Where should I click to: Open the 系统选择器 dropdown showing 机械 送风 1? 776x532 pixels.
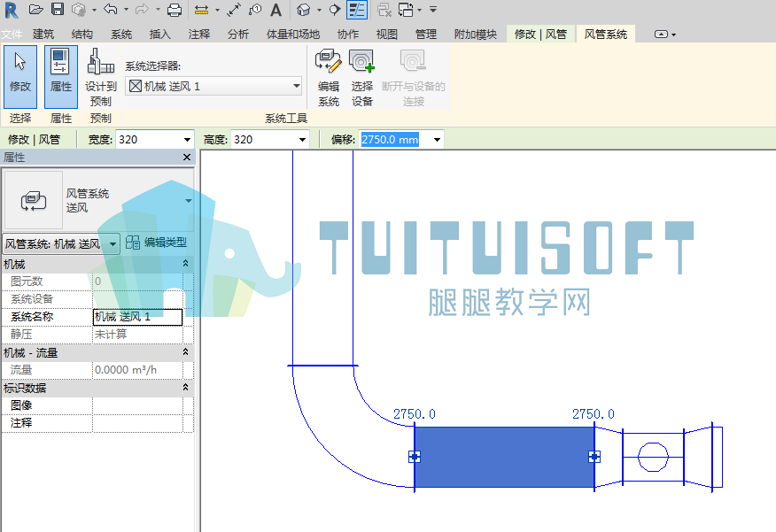(213, 86)
